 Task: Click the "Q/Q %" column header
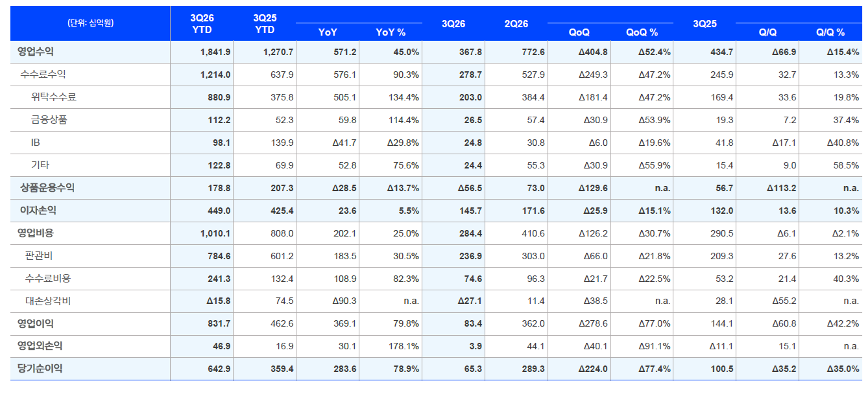(830, 32)
